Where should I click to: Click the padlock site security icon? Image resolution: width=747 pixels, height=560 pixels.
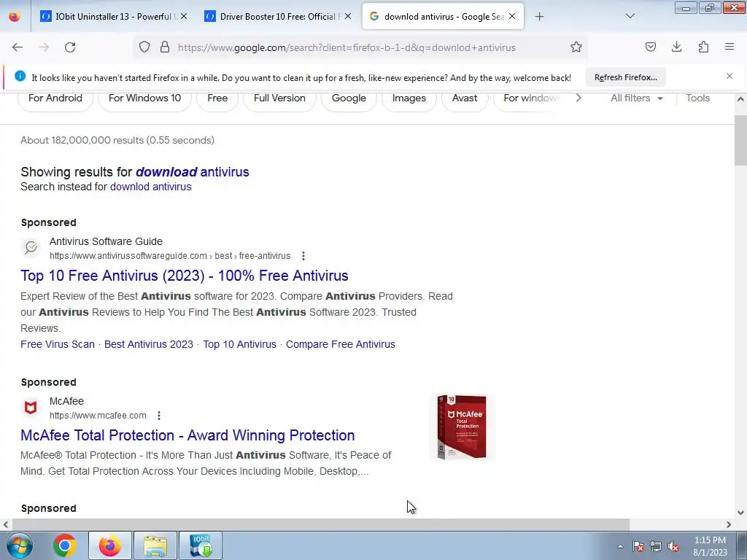(x=165, y=47)
